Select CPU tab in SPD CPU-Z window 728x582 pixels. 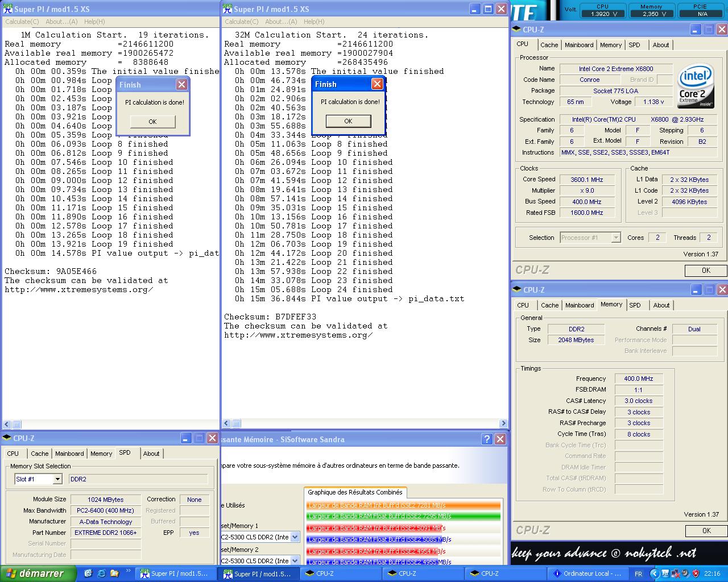pos(13,454)
